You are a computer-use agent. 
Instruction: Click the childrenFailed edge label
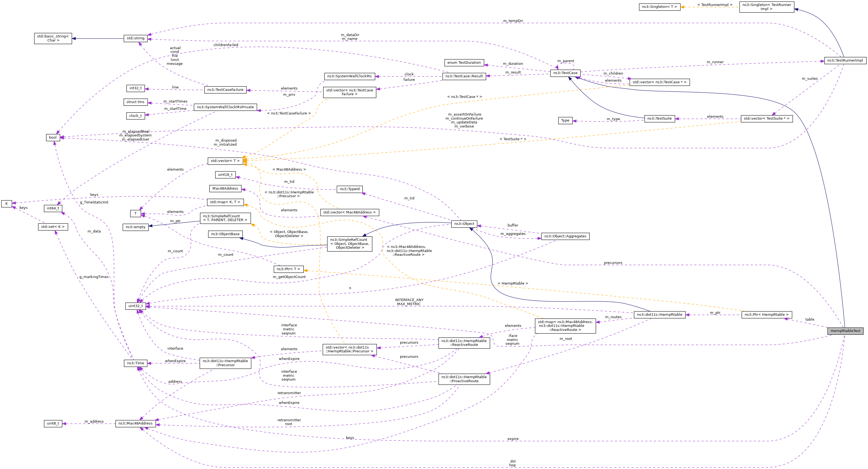225,45
